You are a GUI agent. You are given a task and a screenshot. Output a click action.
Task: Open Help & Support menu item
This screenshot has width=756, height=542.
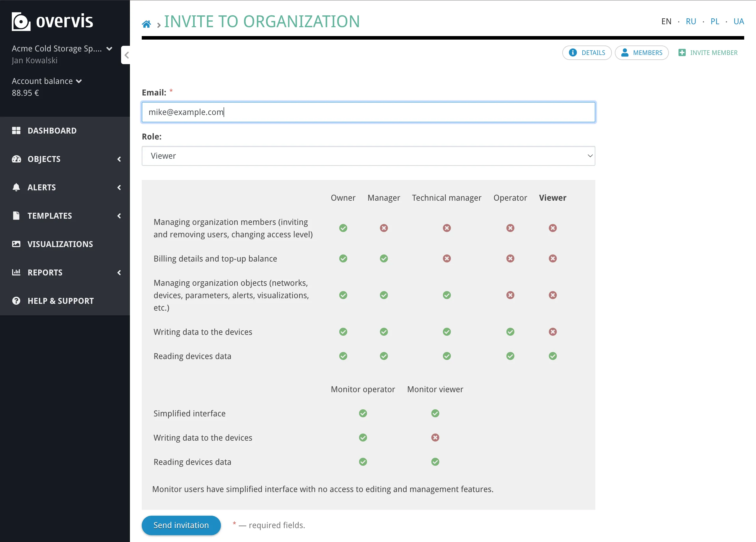pos(65,301)
